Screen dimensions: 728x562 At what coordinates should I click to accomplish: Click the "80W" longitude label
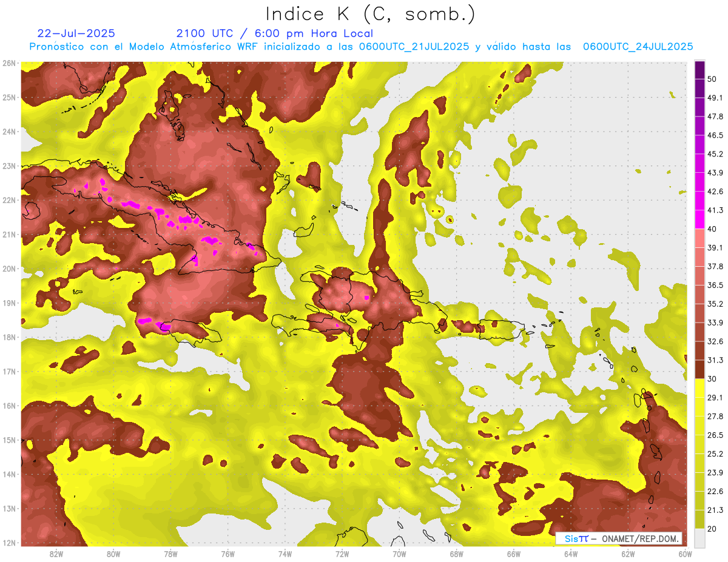pyautogui.click(x=113, y=554)
